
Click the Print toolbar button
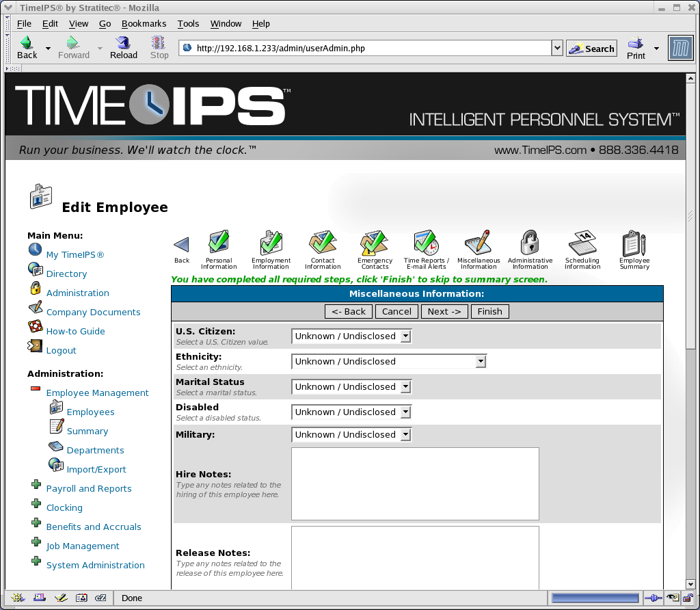point(636,49)
